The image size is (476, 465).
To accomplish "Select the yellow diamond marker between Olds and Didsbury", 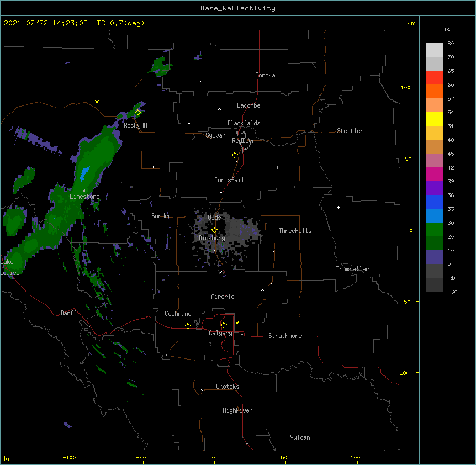I will pos(214,230).
